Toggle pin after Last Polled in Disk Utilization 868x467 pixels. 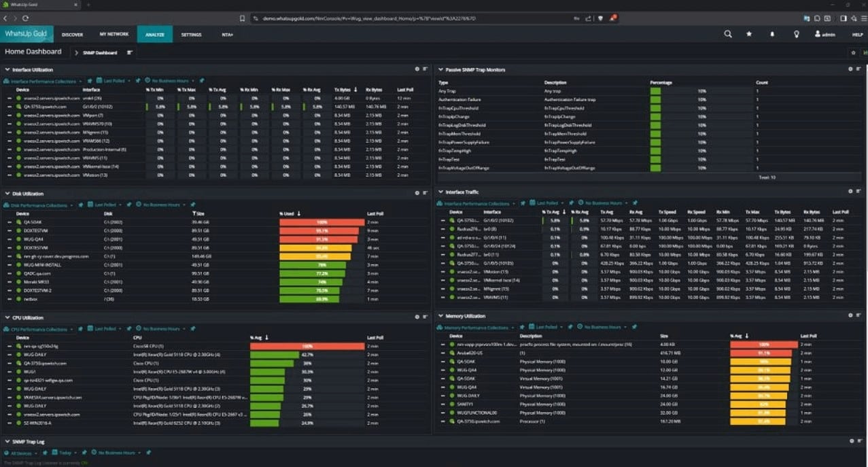(128, 205)
